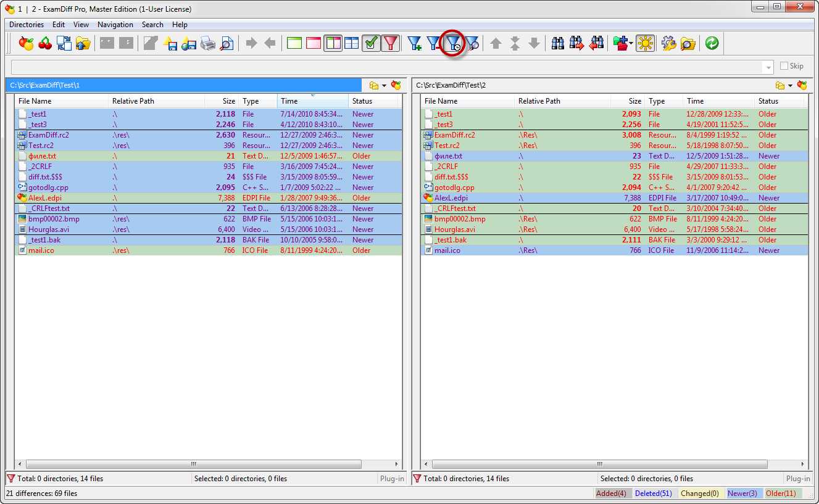Click the funnel with clock icon

coord(453,43)
